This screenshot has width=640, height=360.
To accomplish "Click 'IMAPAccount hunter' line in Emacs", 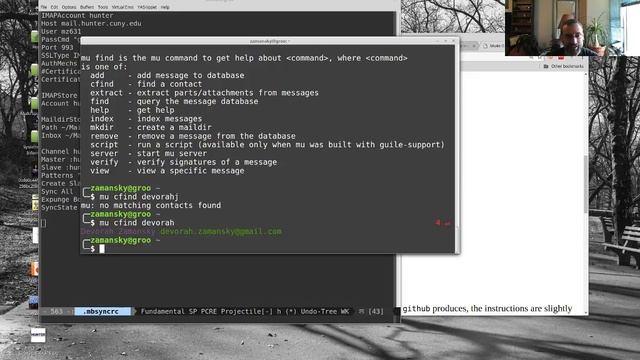I will coord(77,16).
